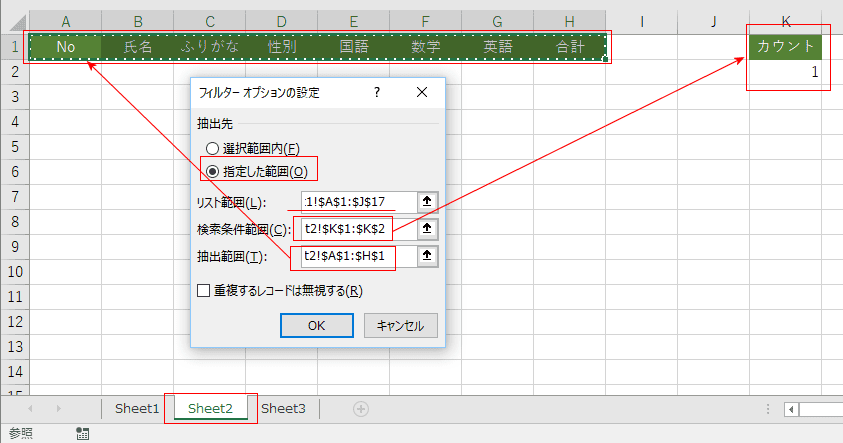Image resolution: width=843 pixels, height=443 pixels.
Task: Click into the 検索条件範囲 input field
Action: pos(359,228)
